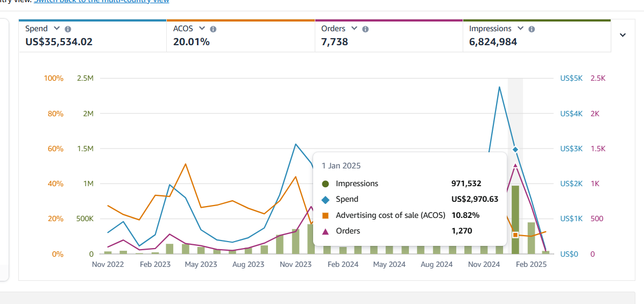Select the Spend metric card value US$35,534.02

click(59, 41)
